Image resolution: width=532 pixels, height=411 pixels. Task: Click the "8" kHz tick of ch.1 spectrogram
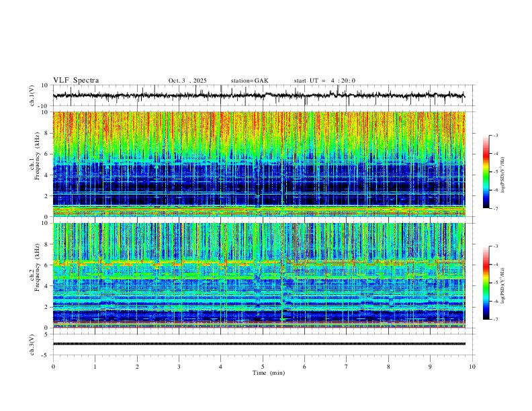pos(47,133)
